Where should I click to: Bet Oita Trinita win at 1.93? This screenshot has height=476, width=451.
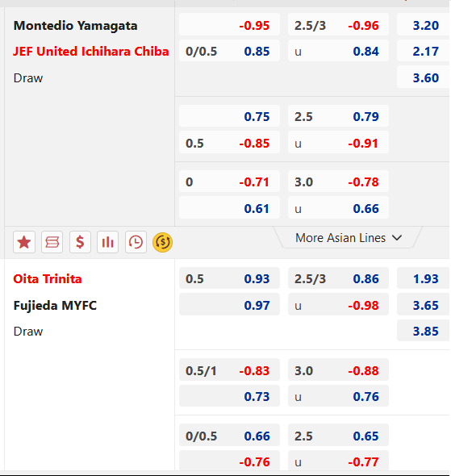click(423, 278)
